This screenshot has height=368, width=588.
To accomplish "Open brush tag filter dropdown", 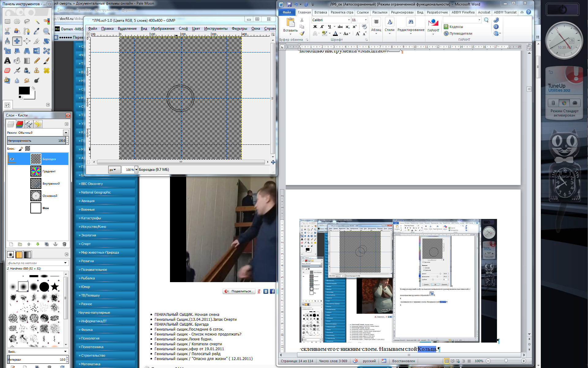I will click(x=65, y=263).
